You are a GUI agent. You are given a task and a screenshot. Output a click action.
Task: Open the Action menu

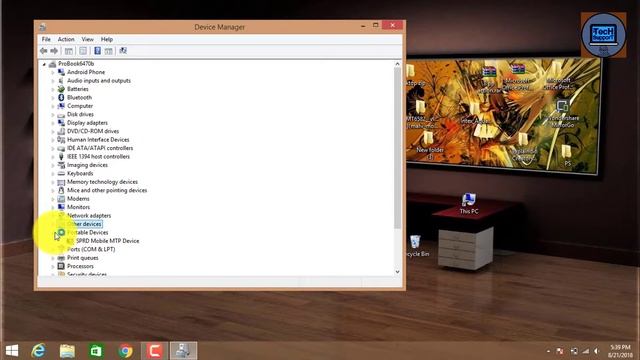click(x=66, y=39)
